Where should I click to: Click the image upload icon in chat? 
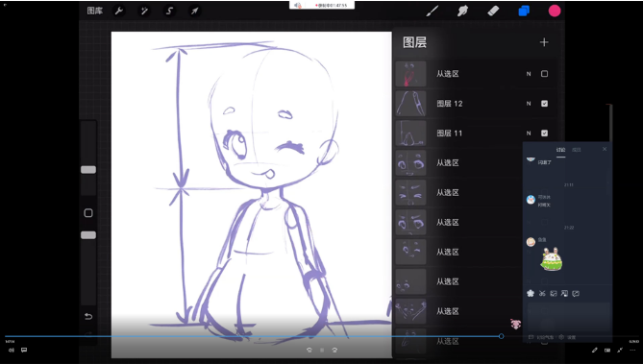point(554,294)
